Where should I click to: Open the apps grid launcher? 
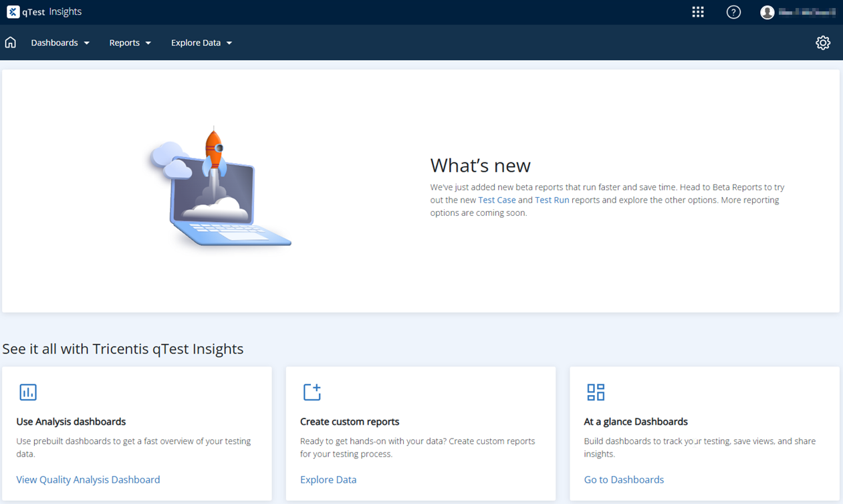pos(698,12)
